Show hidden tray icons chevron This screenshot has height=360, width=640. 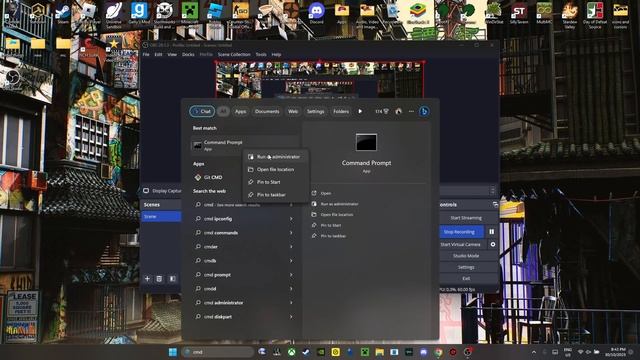[534, 352]
